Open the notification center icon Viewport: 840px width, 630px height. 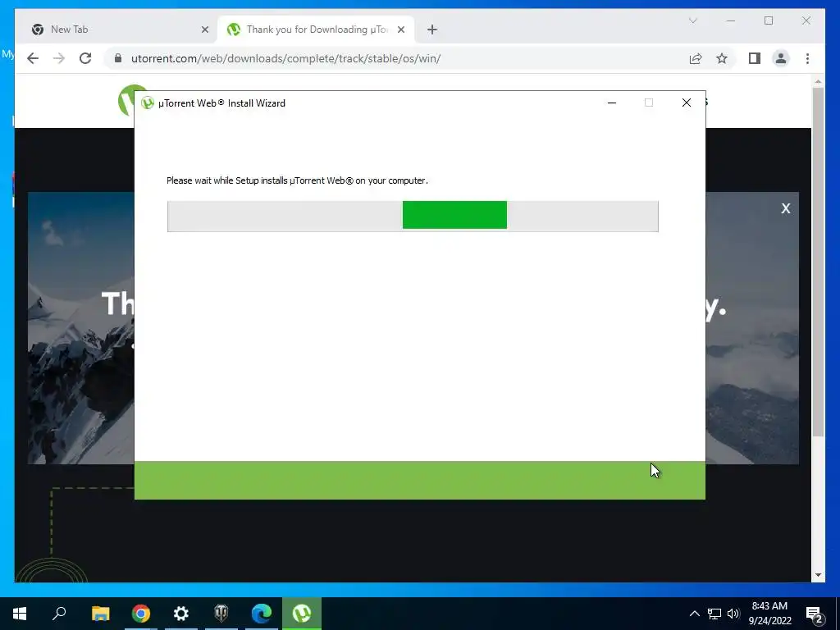point(815,614)
